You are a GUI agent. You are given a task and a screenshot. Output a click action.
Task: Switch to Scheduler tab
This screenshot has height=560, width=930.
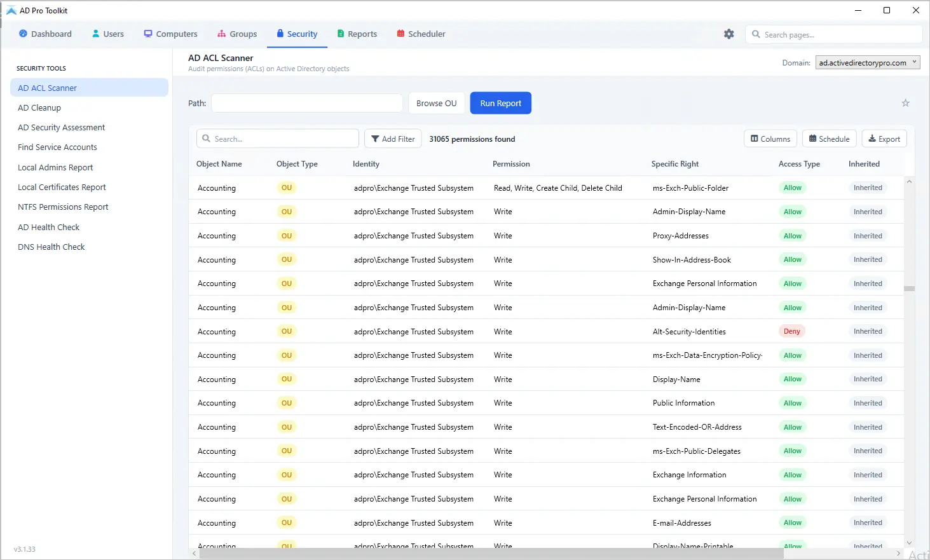tap(421, 34)
